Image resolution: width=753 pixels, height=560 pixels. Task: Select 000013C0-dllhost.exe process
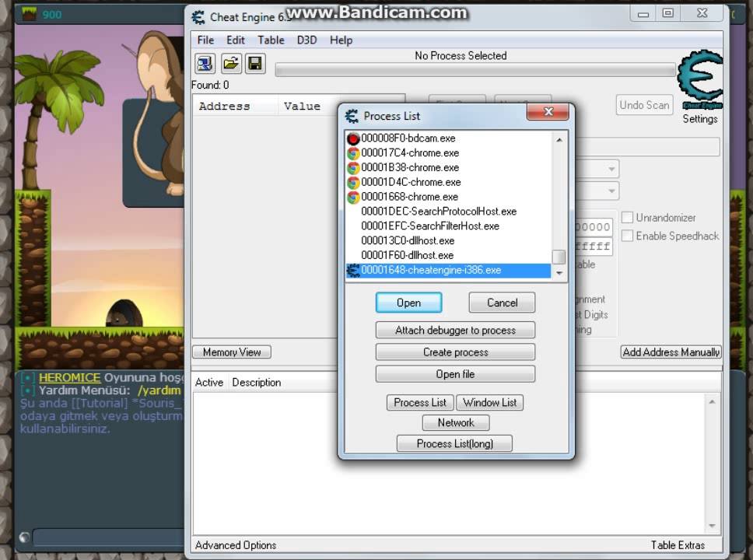click(448, 240)
